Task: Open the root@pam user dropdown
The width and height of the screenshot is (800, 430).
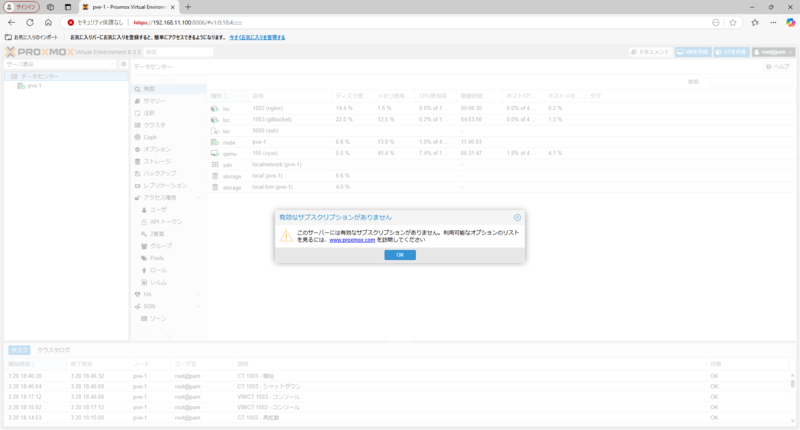Action: (x=773, y=52)
